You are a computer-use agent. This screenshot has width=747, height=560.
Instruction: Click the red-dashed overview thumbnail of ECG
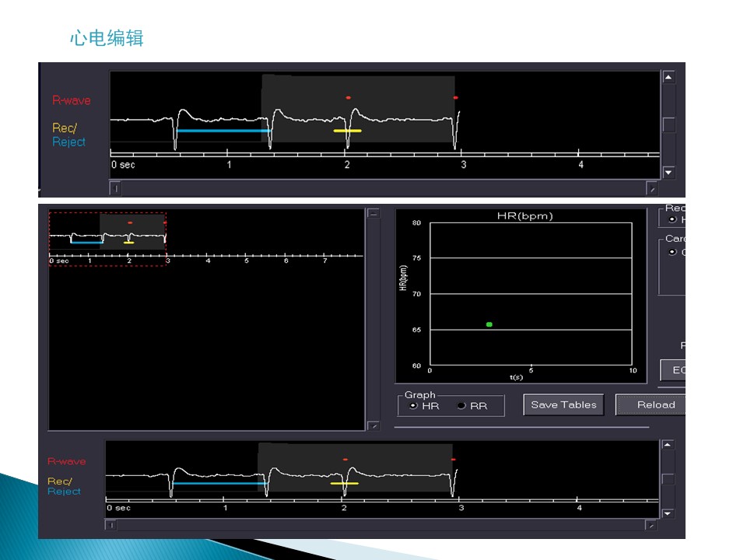coord(107,239)
